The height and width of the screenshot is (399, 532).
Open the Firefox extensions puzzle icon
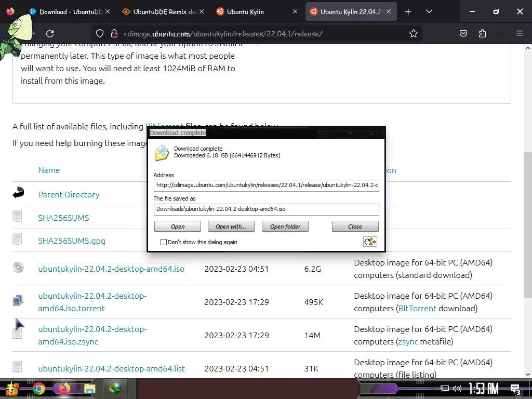(x=482, y=33)
